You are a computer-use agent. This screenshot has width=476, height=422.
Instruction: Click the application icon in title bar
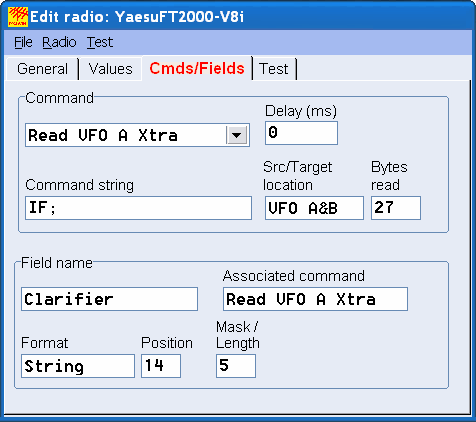[x=18, y=17]
